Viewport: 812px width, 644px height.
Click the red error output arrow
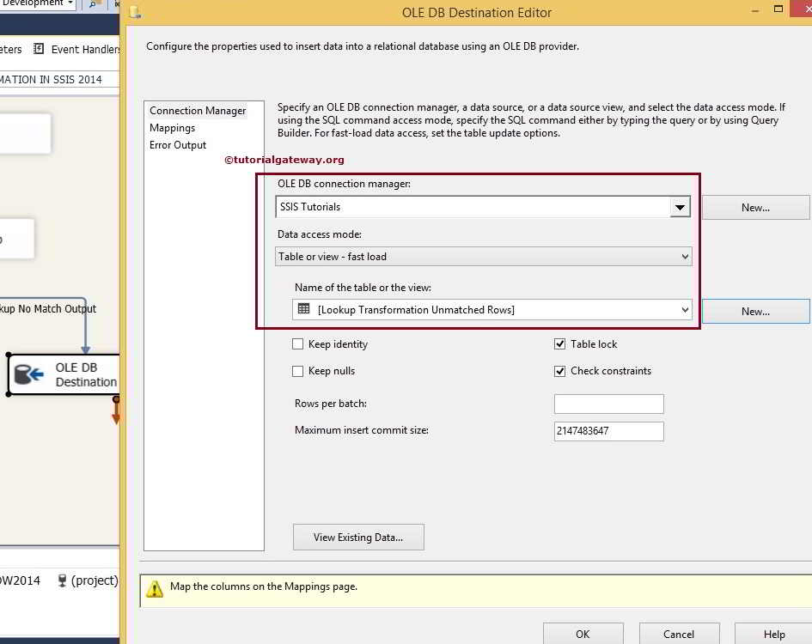pos(116,411)
